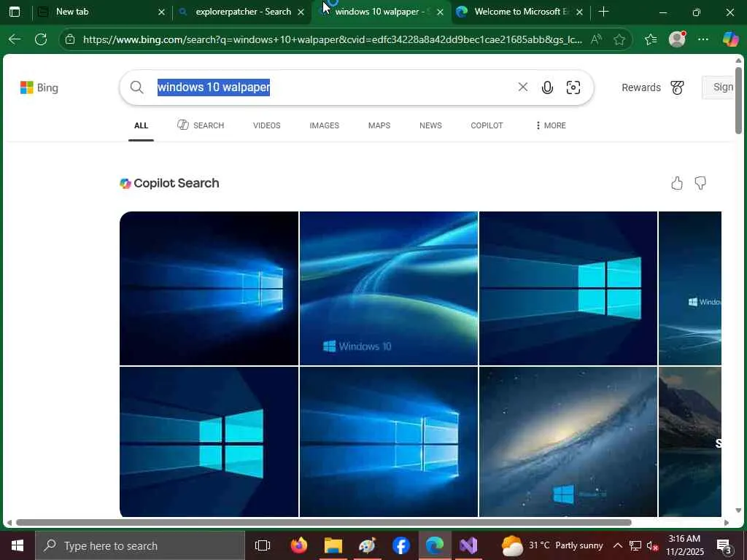
Task: Open the galaxy wallpaper thumbnail
Action: (x=568, y=441)
